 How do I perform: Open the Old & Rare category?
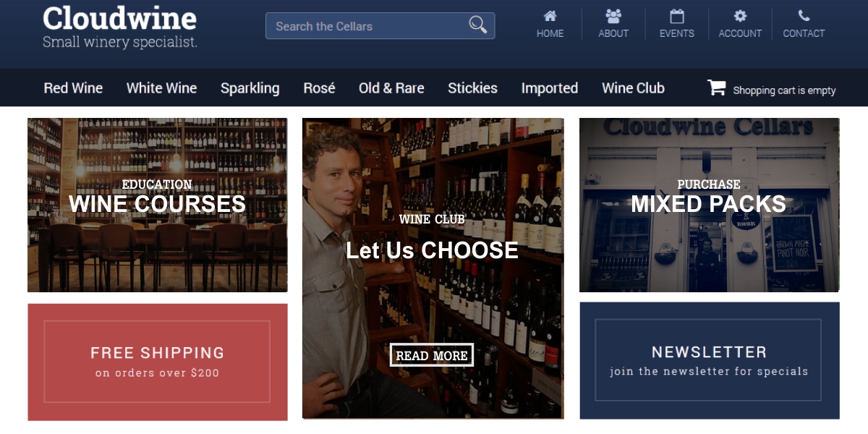tap(391, 88)
